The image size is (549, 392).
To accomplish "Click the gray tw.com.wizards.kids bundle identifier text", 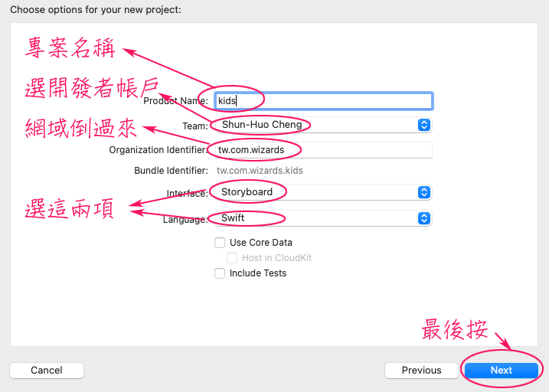I will [x=260, y=171].
